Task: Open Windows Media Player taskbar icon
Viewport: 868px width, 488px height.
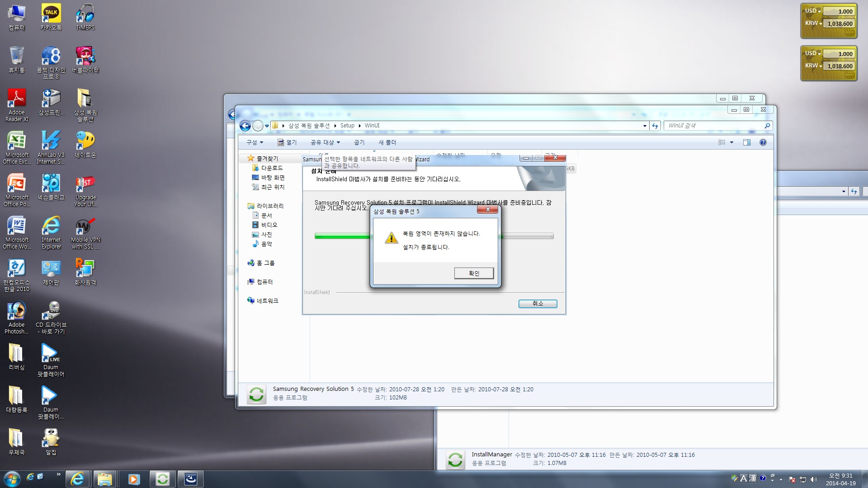Action: point(134,479)
